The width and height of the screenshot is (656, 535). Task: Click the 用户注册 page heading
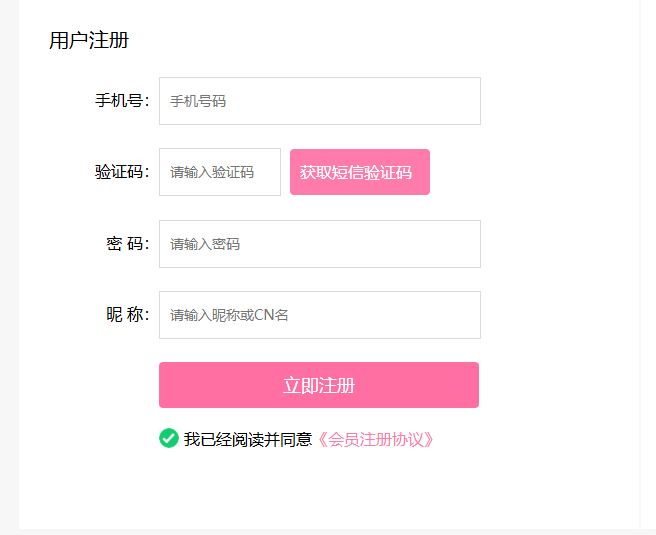click(89, 41)
